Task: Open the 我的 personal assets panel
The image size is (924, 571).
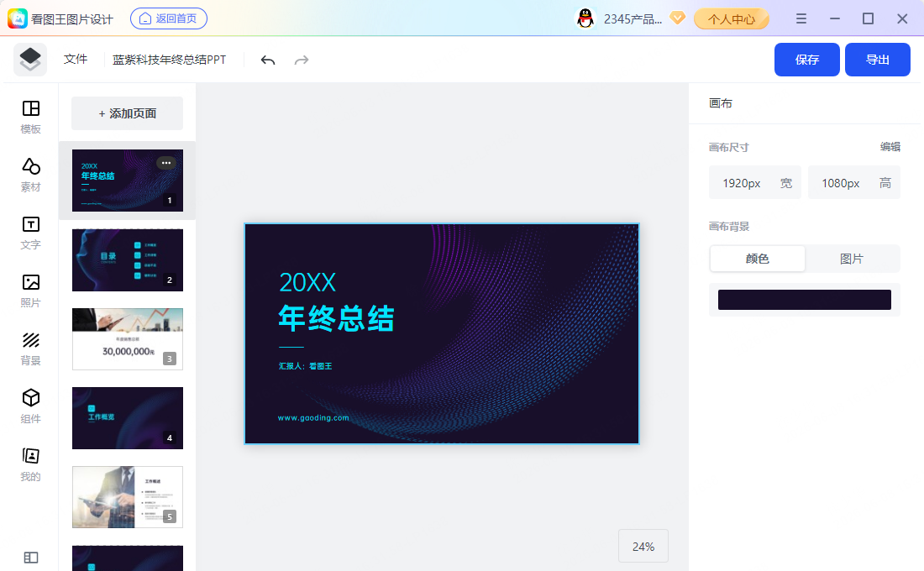Action: (30, 464)
